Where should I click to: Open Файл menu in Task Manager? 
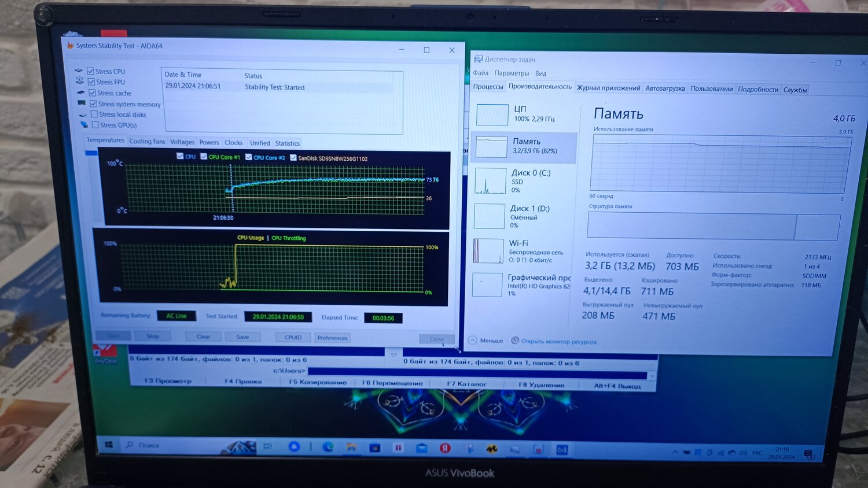(x=480, y=73)
